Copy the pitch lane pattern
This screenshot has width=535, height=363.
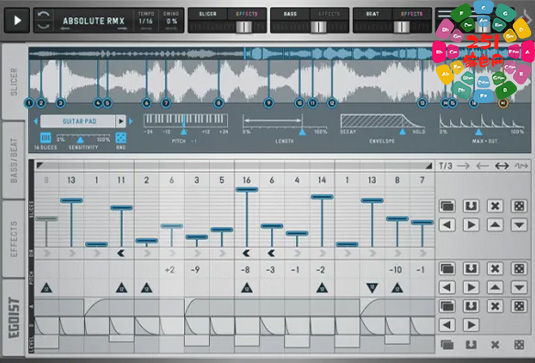[x=447, y=269]
